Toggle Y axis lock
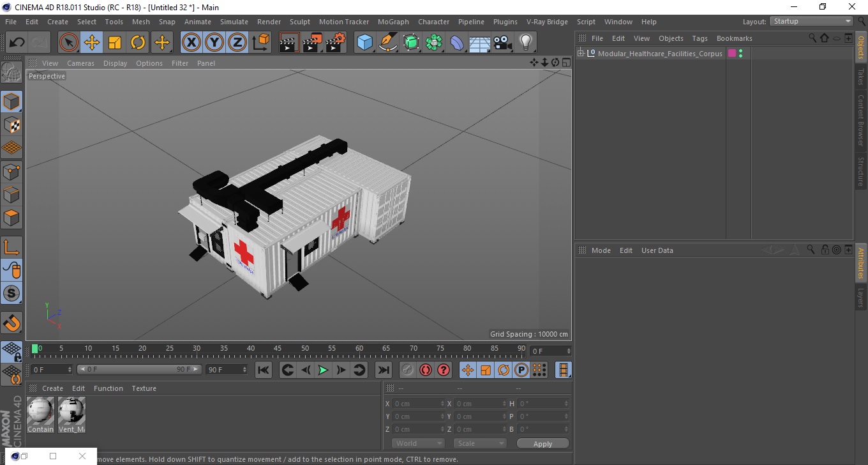868x465 pixels. [x=214, y=43]
